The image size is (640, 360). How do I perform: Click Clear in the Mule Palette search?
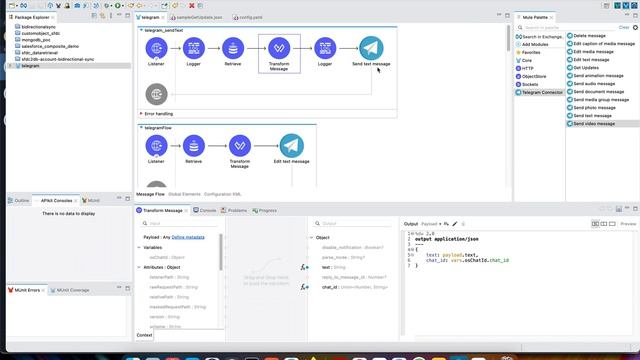[624, 27]
